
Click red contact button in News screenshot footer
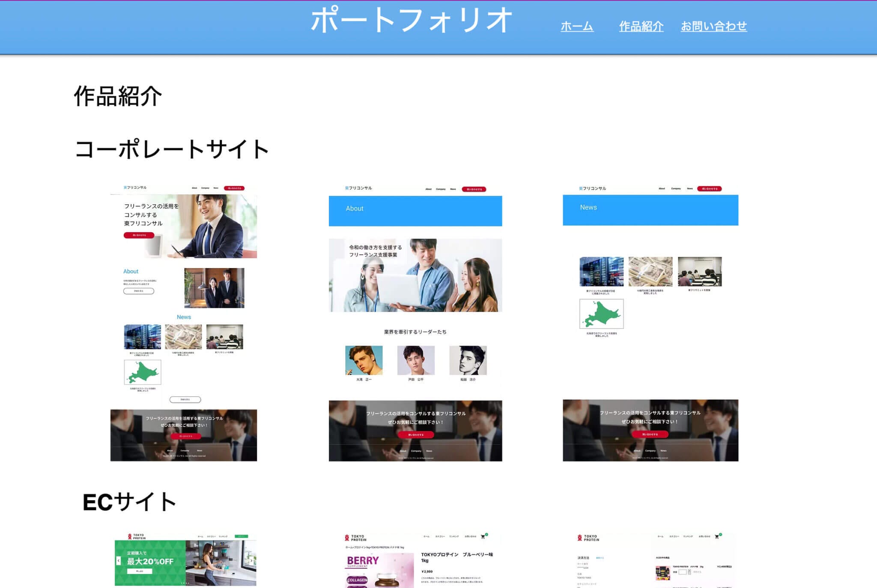[650, 434]
